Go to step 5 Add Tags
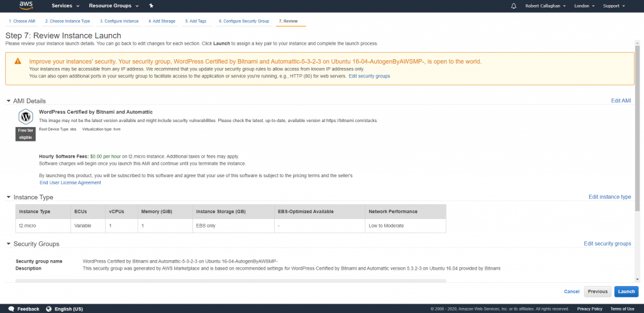 coord(196,21)
